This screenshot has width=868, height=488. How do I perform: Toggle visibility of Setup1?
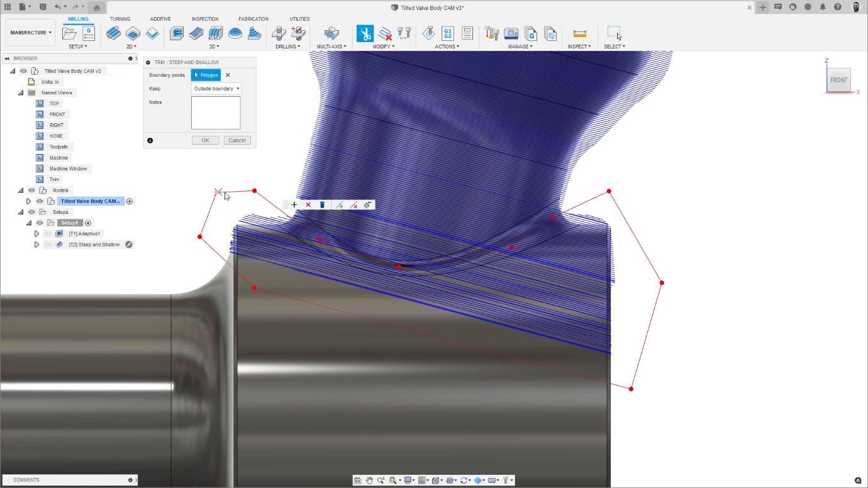(x=40, y=223)
